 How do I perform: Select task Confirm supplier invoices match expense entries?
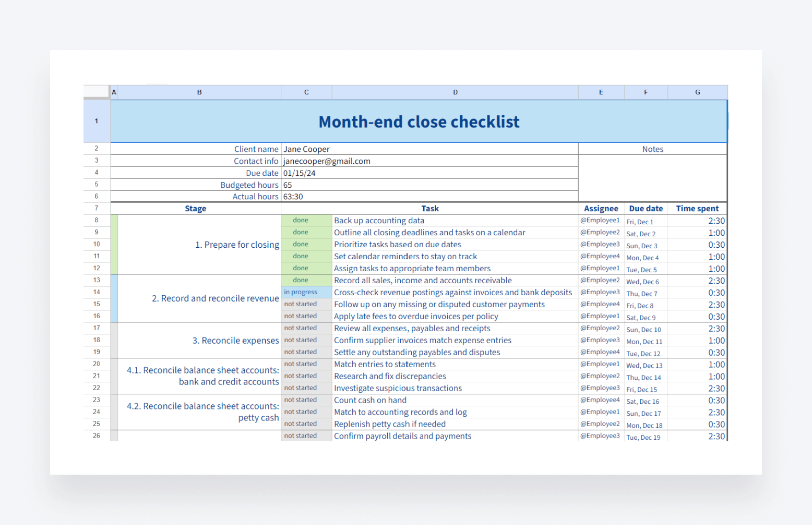[455, 340]
